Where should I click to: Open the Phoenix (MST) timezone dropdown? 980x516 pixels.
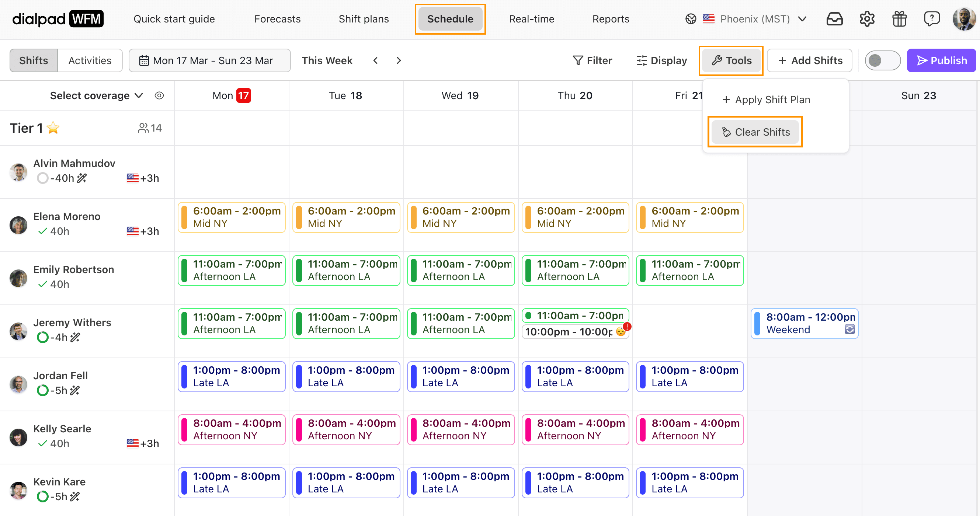tap(755, 19)
